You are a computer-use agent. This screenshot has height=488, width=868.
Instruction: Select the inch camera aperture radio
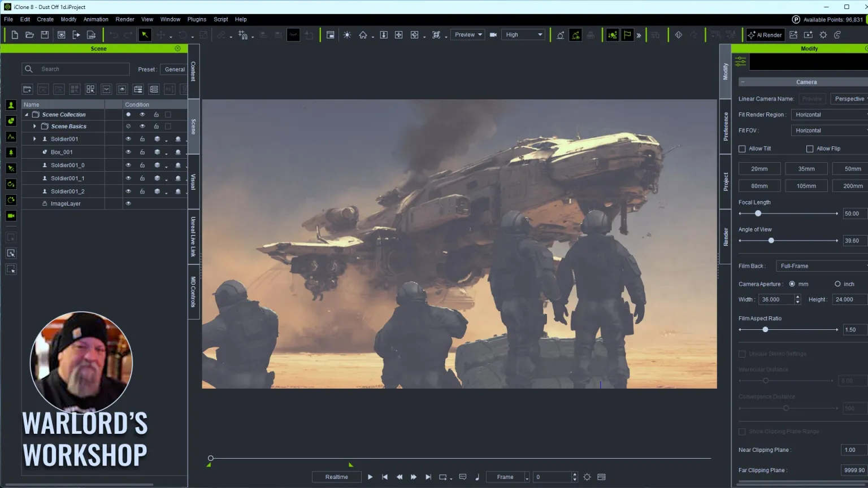[x=837, y=284]
